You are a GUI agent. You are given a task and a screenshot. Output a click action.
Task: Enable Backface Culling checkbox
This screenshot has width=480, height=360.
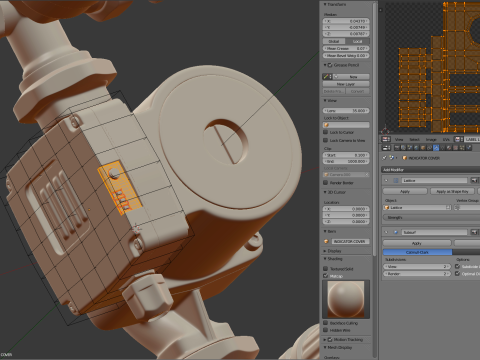click(326, 323)
